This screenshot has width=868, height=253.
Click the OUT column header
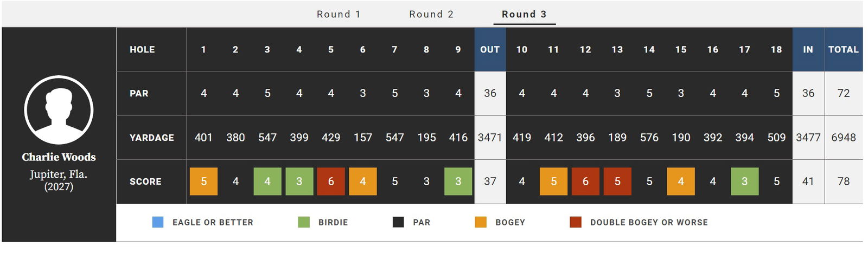pyautogui.click(x=490, y=49)
